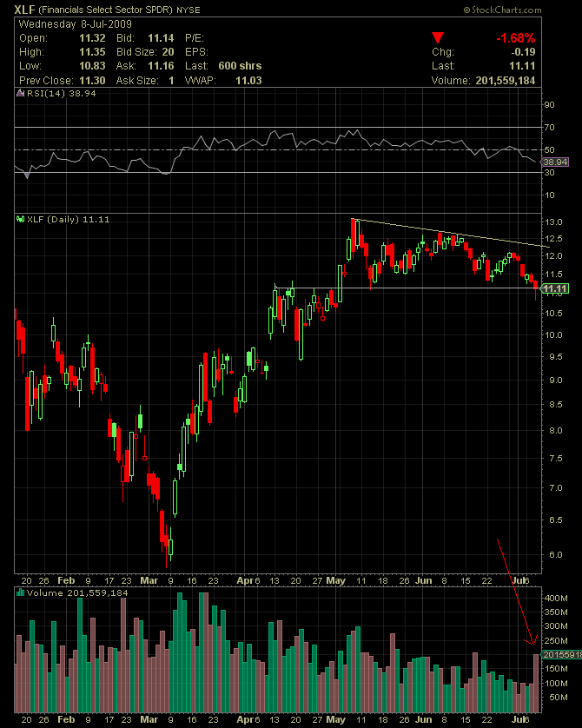Click the RSI(14) 38.94 panel label

click(x=62, y=93)
